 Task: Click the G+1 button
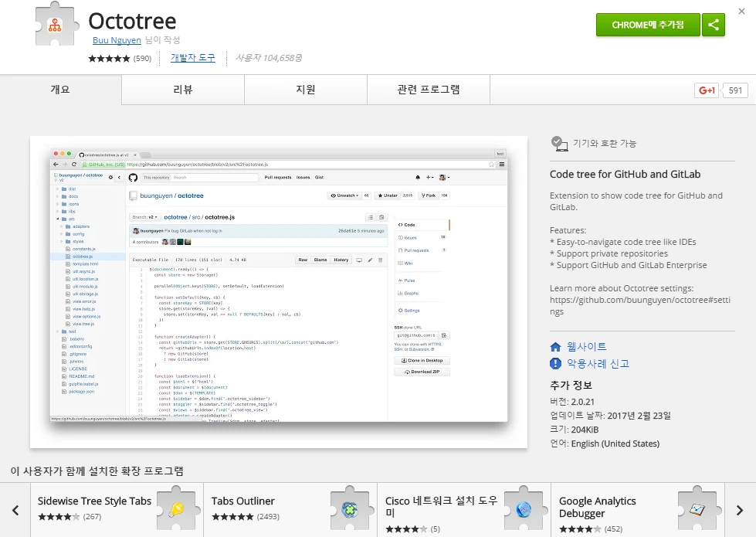[707, 90]
